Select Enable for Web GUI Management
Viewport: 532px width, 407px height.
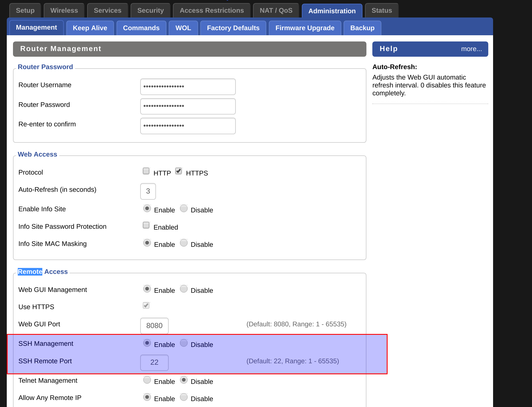pos(147,289)
